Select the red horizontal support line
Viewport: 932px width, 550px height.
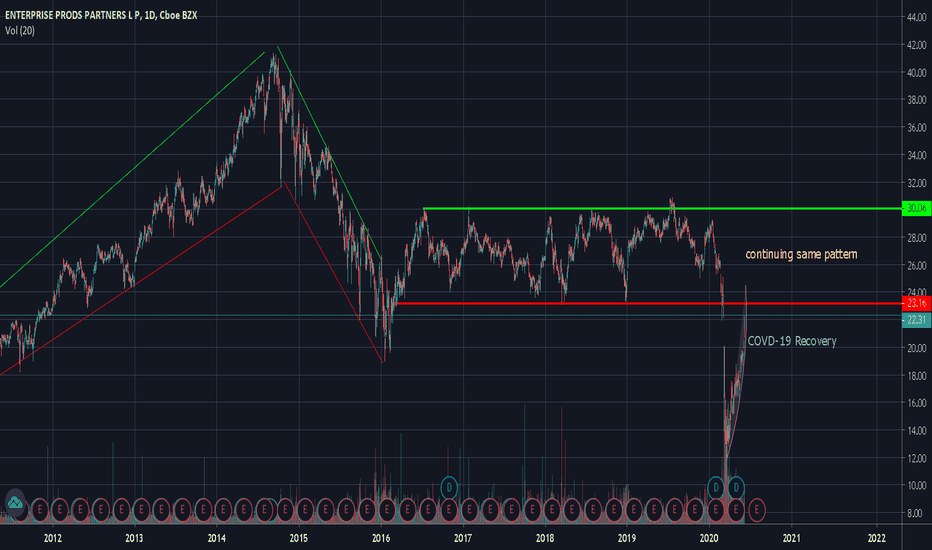point(648,304)
